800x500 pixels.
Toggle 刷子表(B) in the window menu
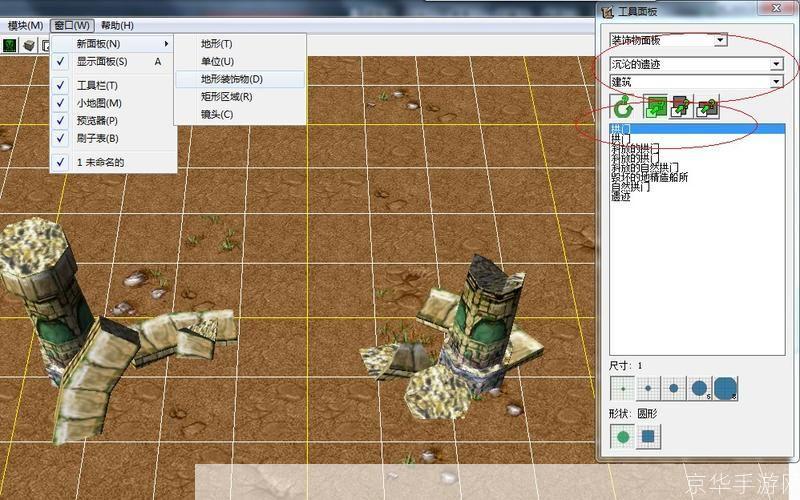pyautogui.click(x=113, y=138)
